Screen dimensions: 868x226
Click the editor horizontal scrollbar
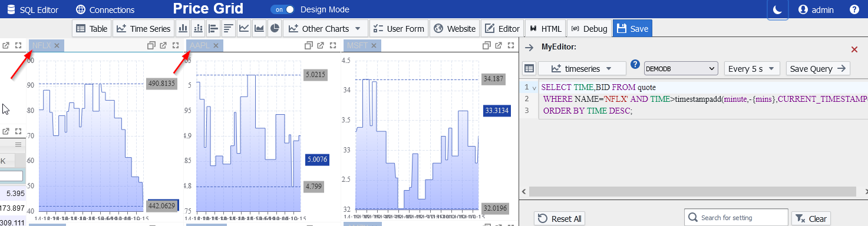(692, 191)
